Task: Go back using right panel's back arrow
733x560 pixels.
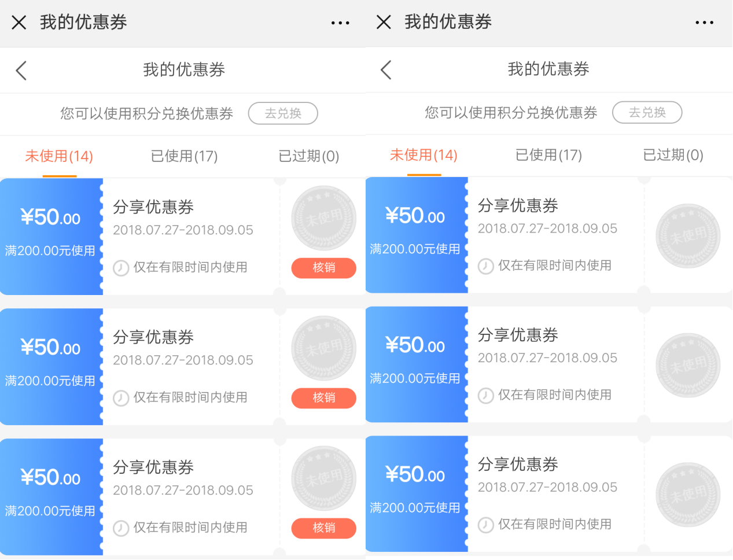Action: [386, 70]
